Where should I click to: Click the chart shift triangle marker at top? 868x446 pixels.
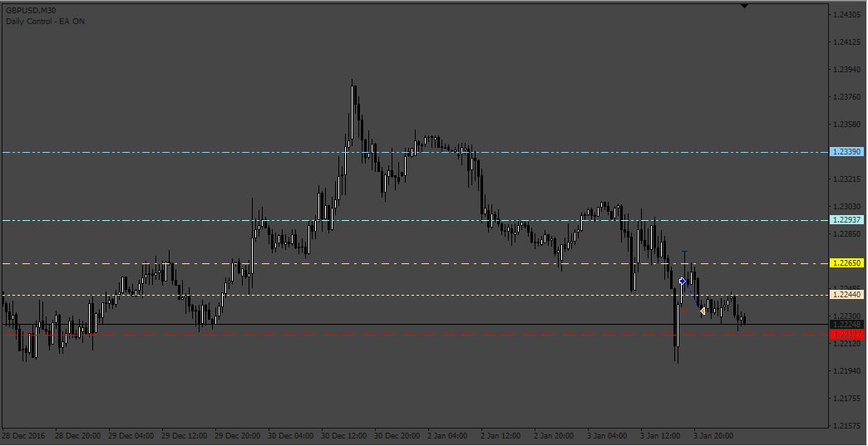pos(745,6)
